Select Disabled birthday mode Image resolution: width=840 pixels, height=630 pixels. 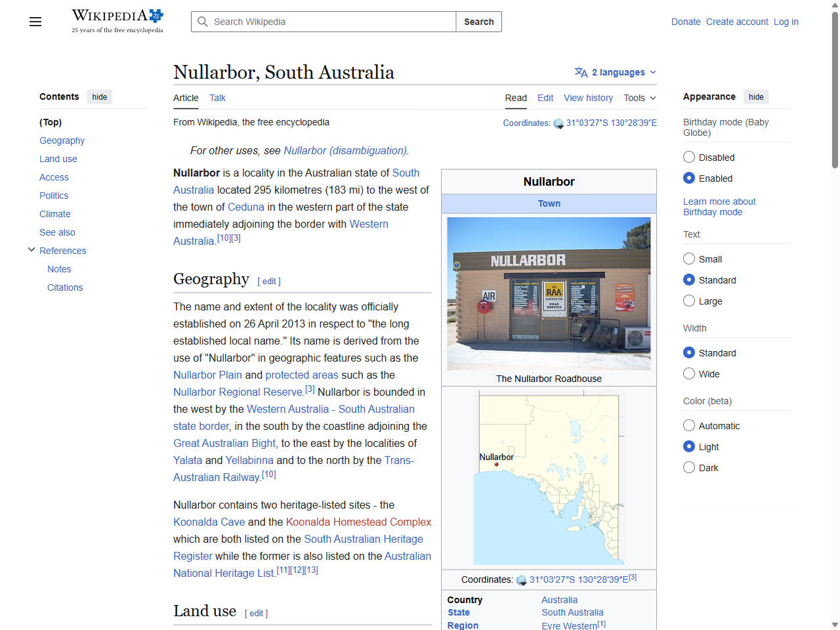tap(689, 157)
